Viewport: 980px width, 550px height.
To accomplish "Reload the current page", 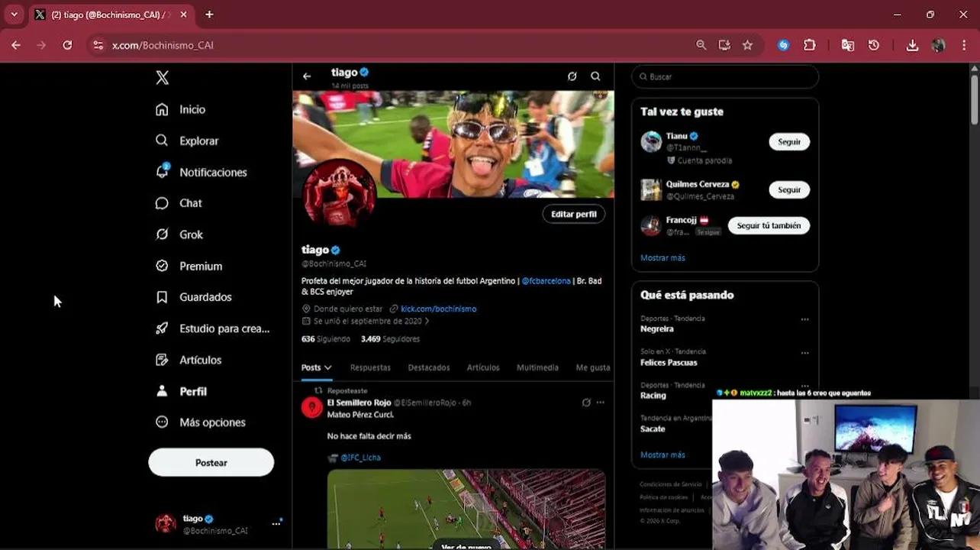I will tap(67, 45).
